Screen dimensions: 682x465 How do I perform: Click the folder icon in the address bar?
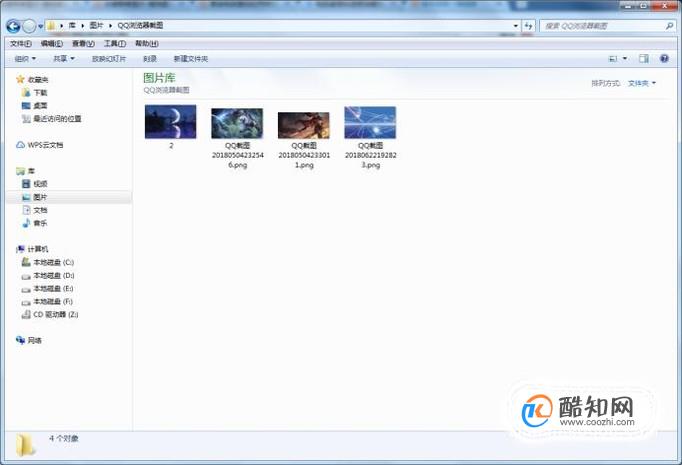[x=51, y=26]
